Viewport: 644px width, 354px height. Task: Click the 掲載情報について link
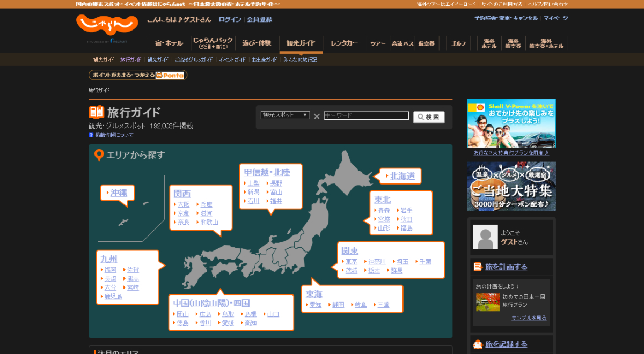114,135
